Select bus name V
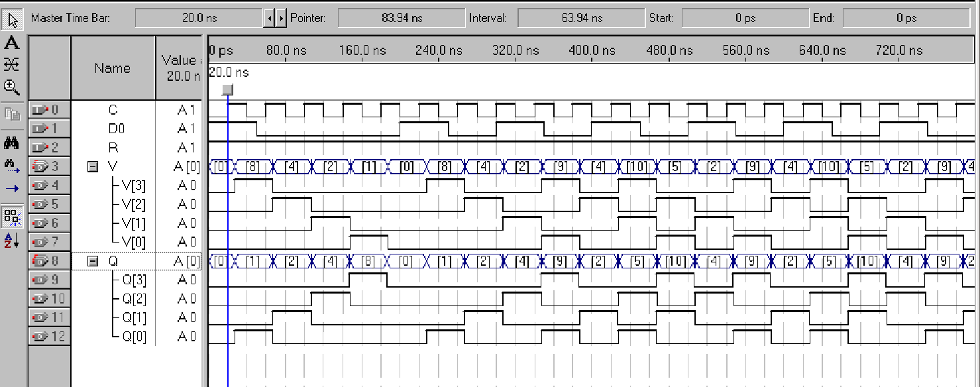The width and height of the screenshot is (980, 387). click(113, 167)
